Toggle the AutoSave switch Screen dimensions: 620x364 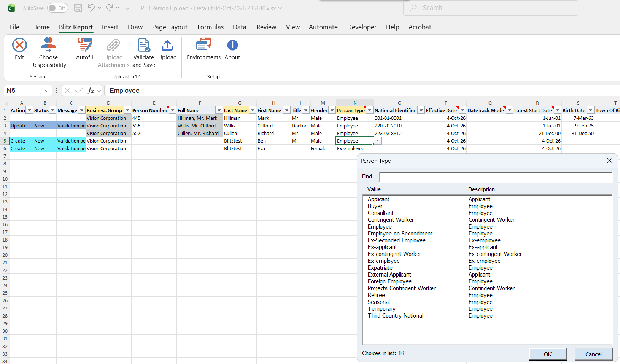point(57,8)
